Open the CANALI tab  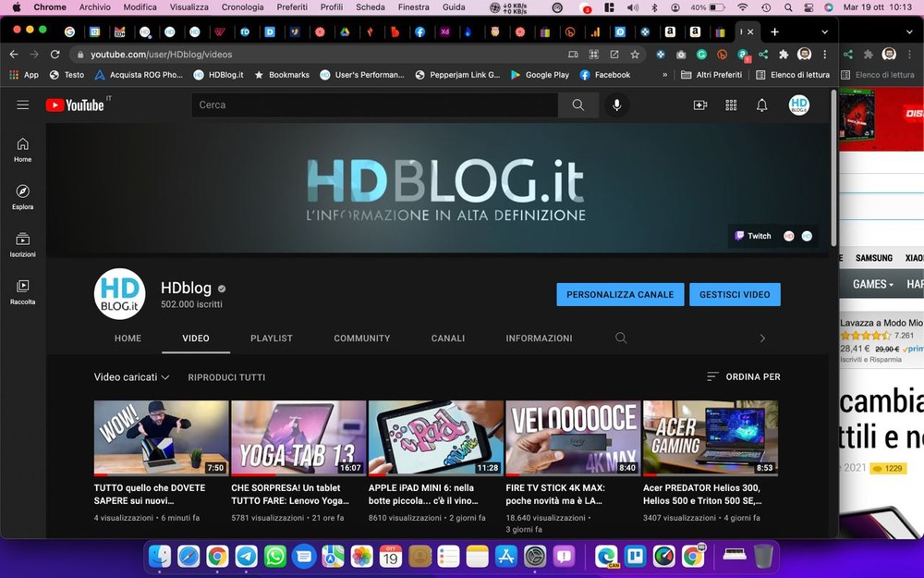pos(448,338)
